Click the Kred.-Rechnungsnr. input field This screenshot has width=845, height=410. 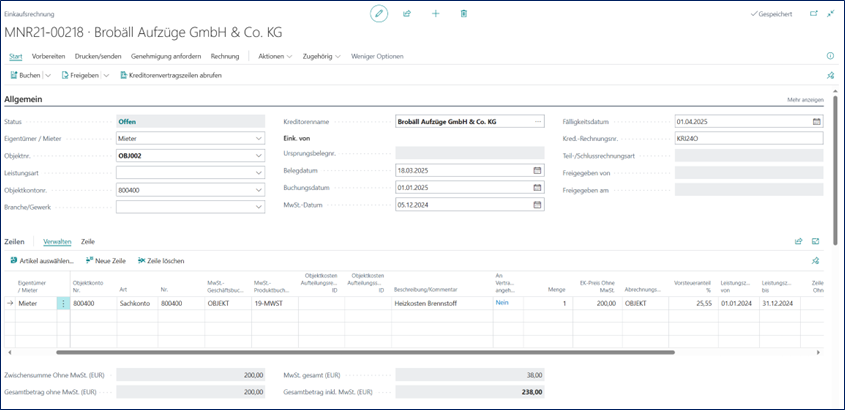pos(748,139)
